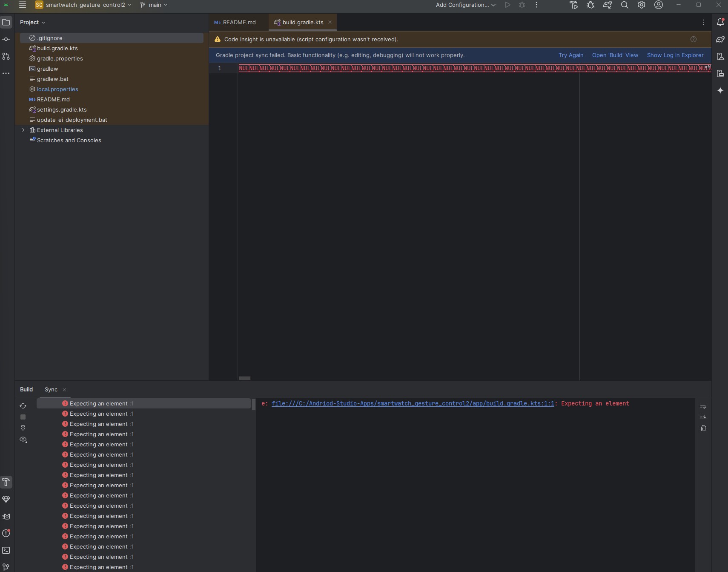The width and height of the screenshot is (728, 572).
Task: Restart sync in Build panel
Action: pyautogui.click(x=23, y=406)
